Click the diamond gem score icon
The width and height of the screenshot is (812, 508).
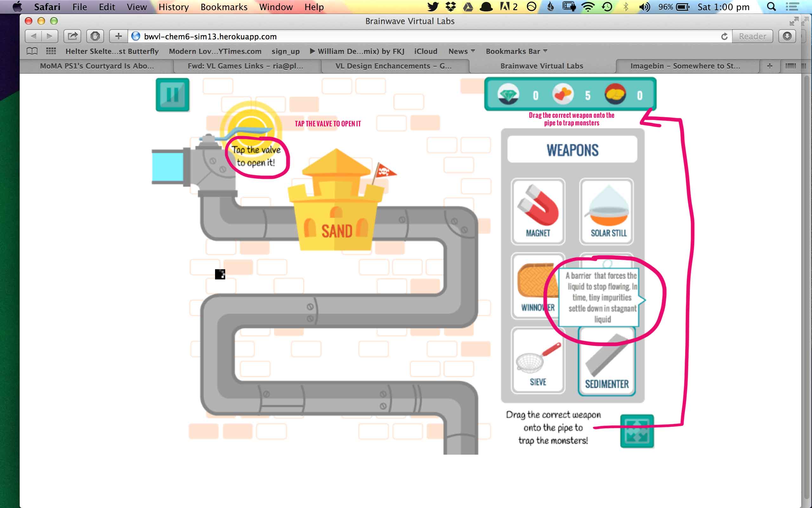click(x=508, y=94)
